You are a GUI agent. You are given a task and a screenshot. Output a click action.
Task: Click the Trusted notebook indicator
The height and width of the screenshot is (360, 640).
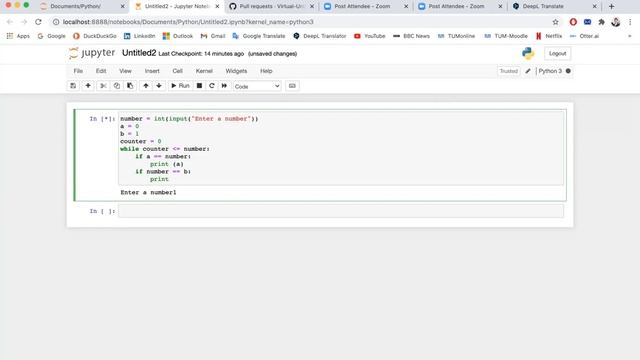click(509, 71)
